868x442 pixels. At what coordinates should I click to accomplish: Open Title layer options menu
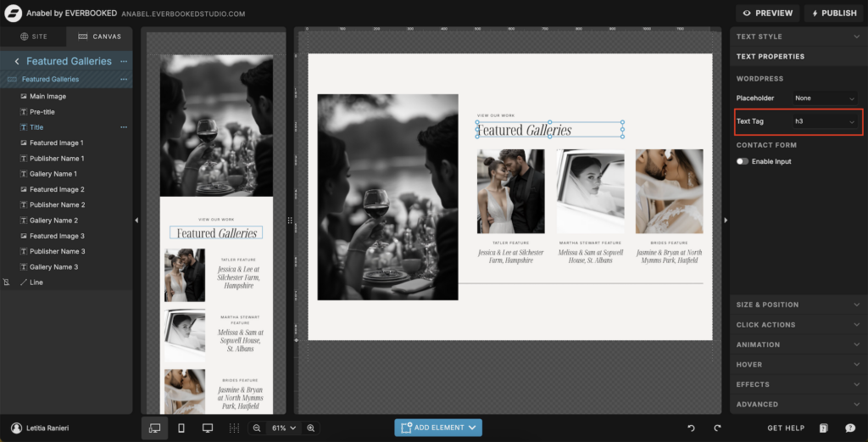click(x=124, y=127)
